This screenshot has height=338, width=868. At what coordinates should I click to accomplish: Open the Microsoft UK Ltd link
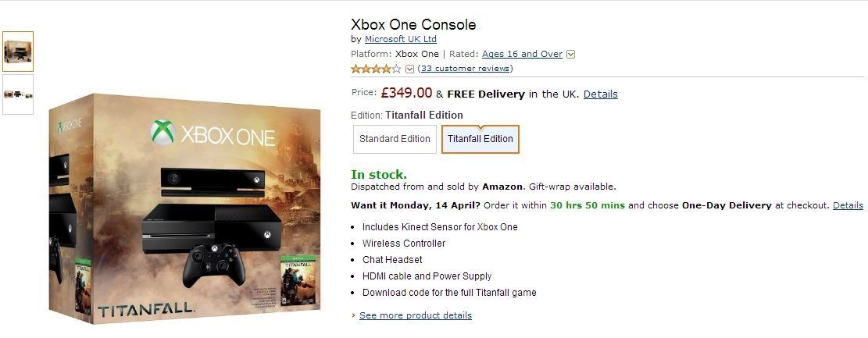(x=401, y=39)
